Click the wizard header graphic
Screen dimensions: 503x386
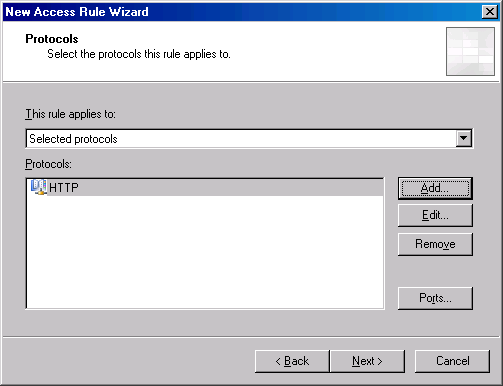pos(470,51)
